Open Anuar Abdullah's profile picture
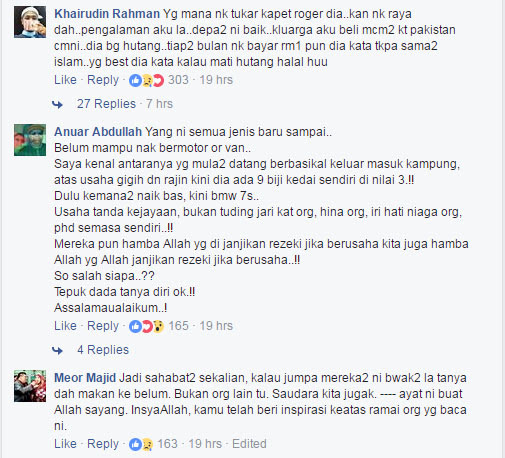The width and height of the screenshot is (505, 458). (x=30, y=140)
